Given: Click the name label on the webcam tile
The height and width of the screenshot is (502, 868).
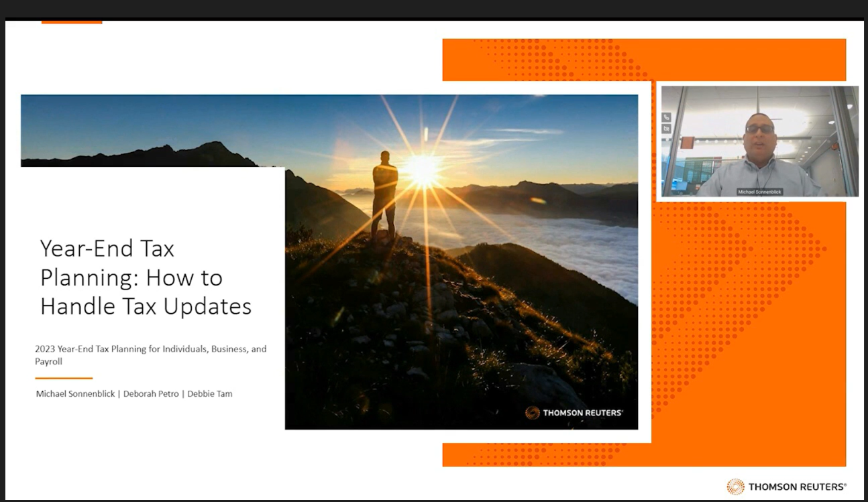Looking at the screenshot, I should pyautogui.click(x=759, y=192).
